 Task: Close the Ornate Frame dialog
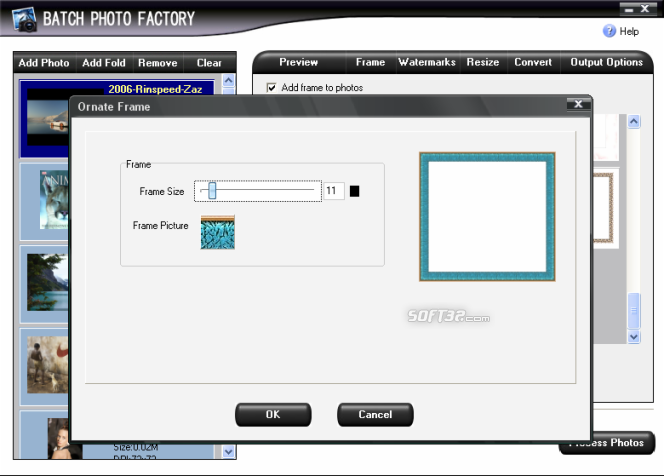[x=578, y=104]
